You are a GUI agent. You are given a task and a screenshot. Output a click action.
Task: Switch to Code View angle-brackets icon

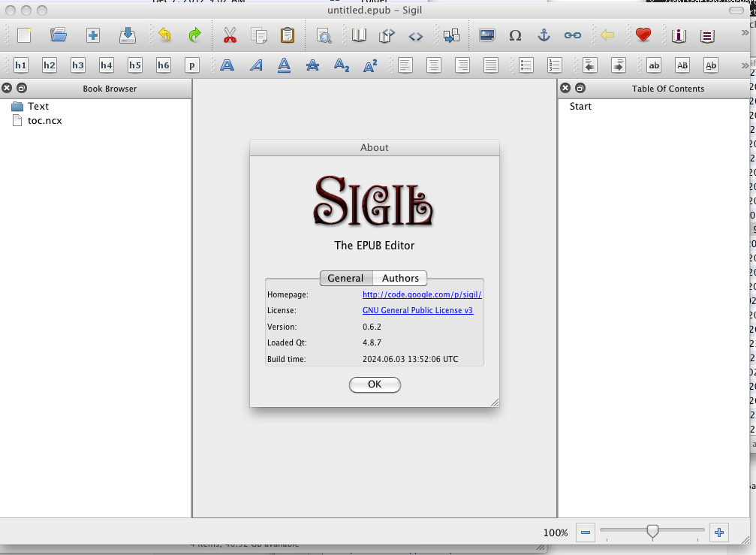pyautogui.click(x=416, y=36)
